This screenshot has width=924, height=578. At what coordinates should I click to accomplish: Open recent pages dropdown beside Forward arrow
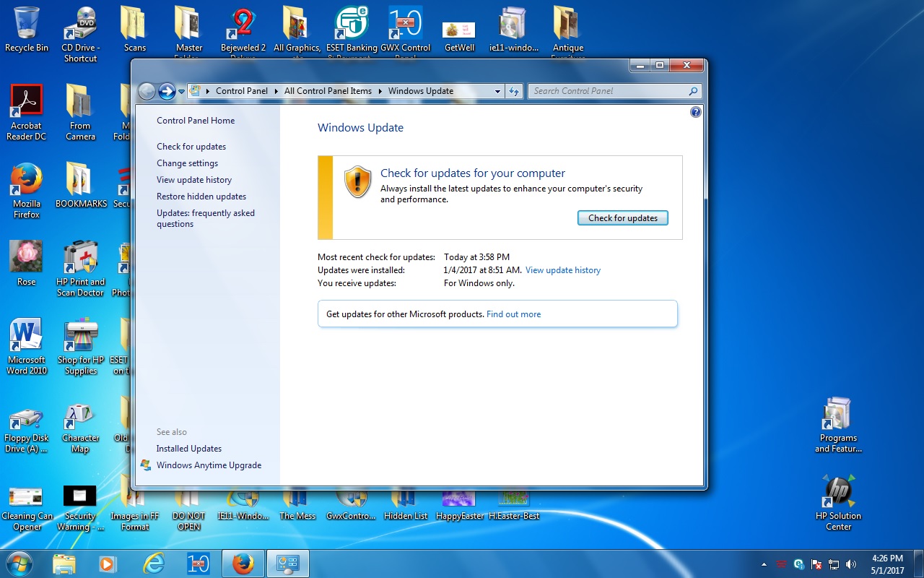[x=181, y=92]
